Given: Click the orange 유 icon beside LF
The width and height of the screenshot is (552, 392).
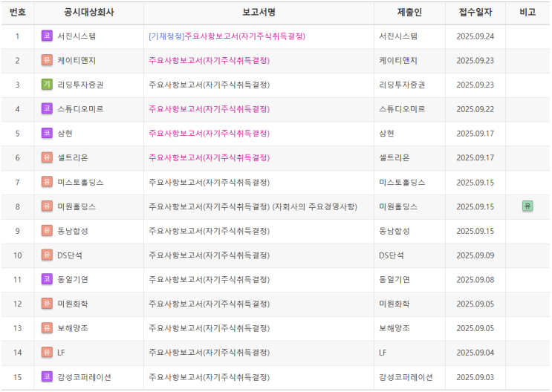Looking at the screenshot, I should point(47,352).
